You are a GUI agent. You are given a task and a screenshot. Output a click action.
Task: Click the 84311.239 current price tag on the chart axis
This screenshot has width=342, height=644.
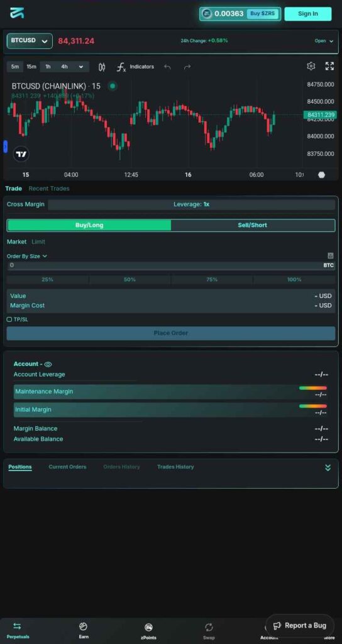(320, 115)
